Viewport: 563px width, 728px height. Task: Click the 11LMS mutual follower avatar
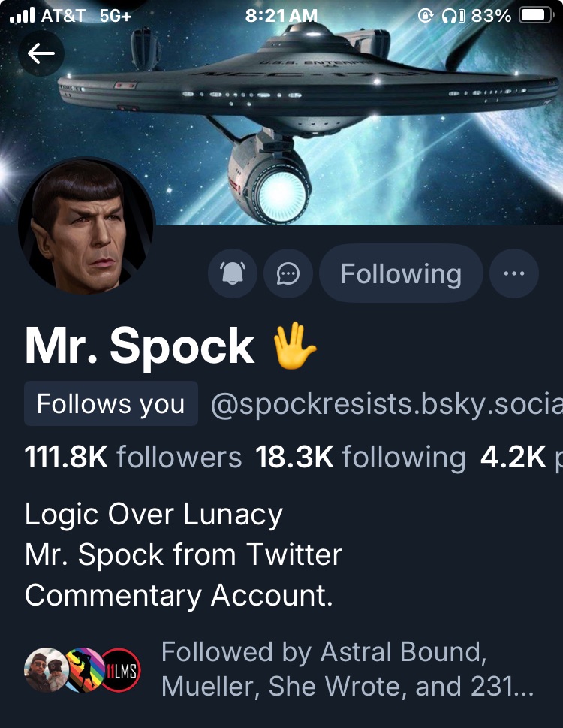121,669
